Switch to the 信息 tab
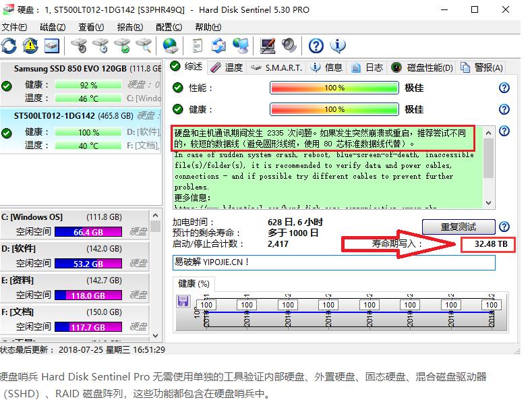 (x=327, y=67)
